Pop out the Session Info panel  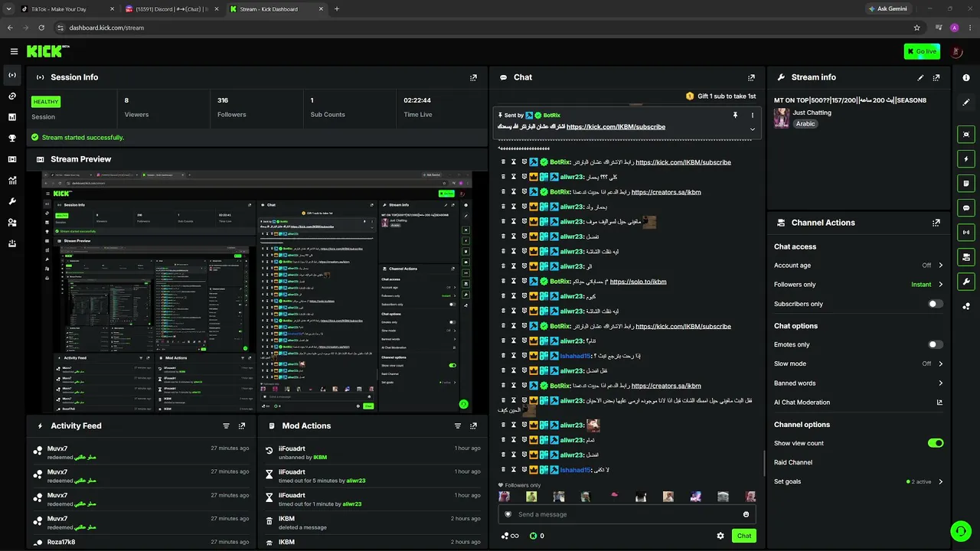(473, 77)
